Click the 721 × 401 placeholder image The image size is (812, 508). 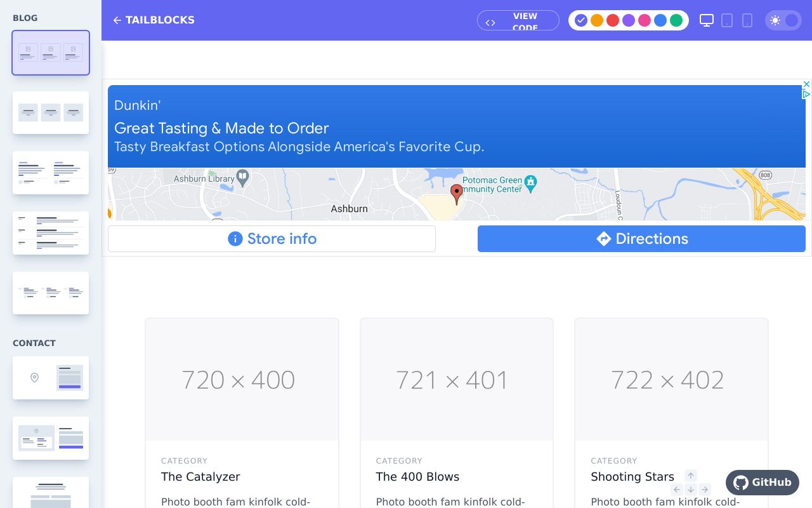457,380
